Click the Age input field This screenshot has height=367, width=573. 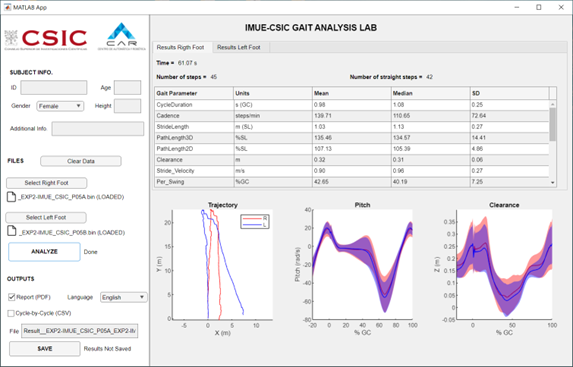coord(127,88)
